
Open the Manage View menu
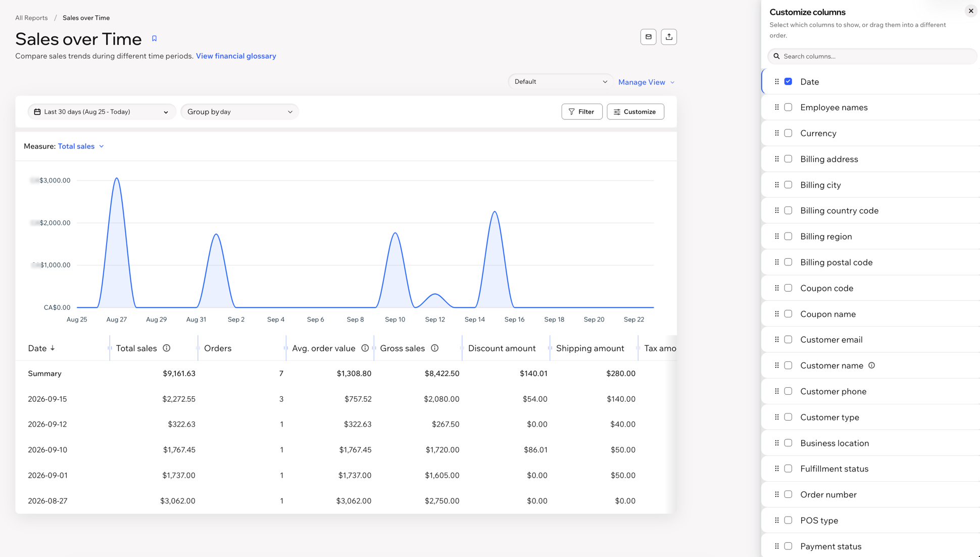pos(646,82)
